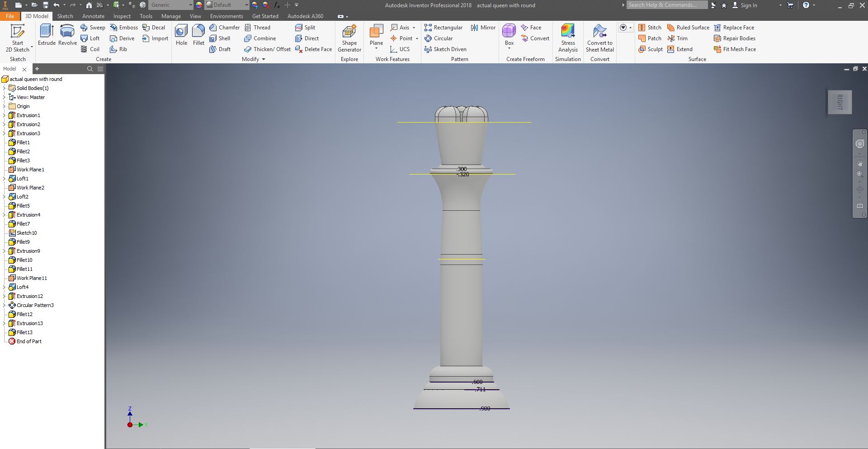Screen dimensions: 868x449
Task: Choose the Mirror tool
Action: (483, 28)
